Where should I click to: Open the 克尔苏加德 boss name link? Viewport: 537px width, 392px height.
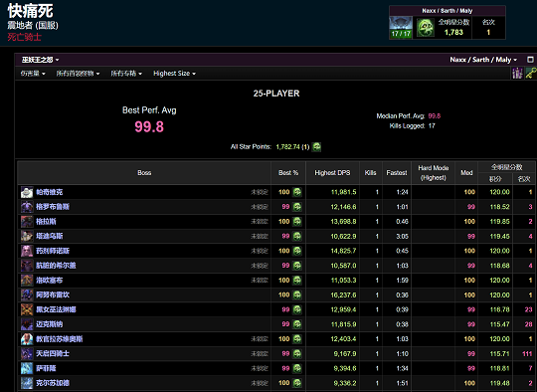(x=53, y=383)
